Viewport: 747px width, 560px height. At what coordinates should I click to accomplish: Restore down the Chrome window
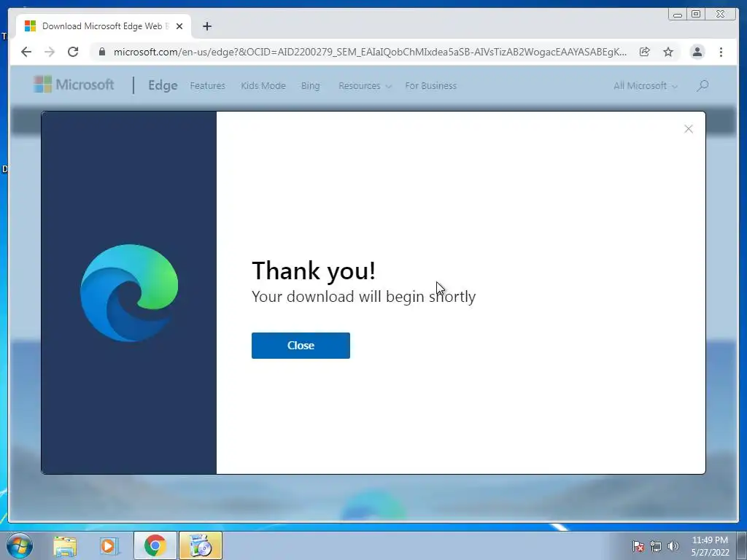click(695, 15)
